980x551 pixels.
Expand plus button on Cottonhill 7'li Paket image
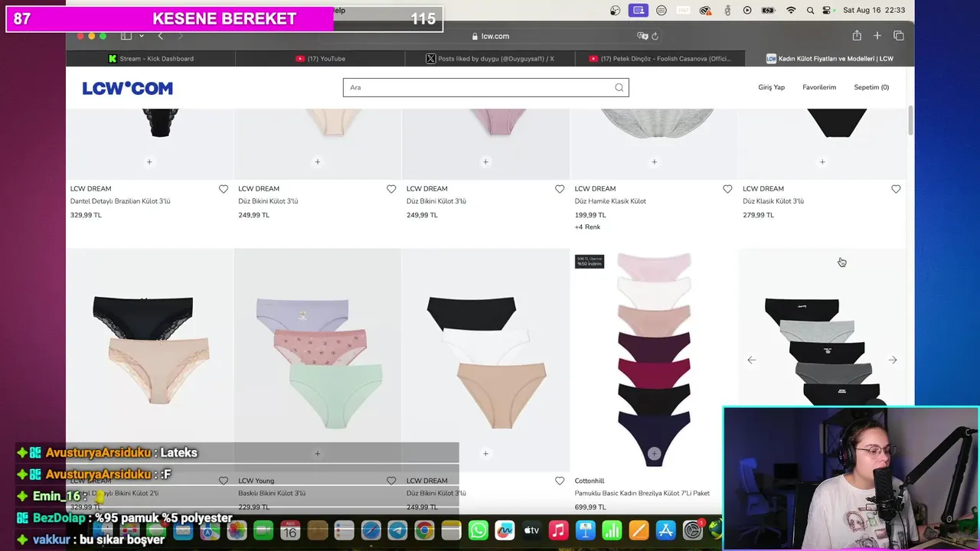click(x=654, y=453)
